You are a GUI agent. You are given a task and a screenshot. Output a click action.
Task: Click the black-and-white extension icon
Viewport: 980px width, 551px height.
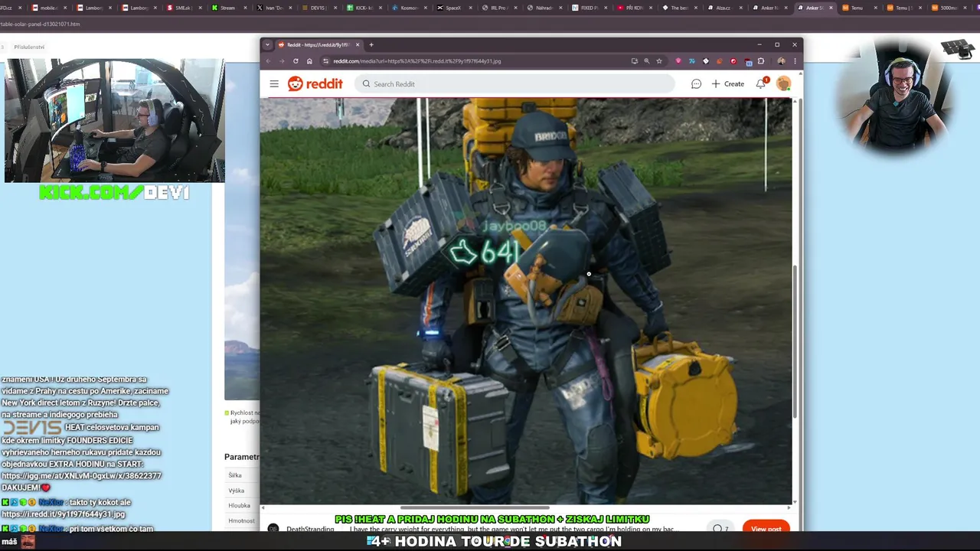(706, 61)
